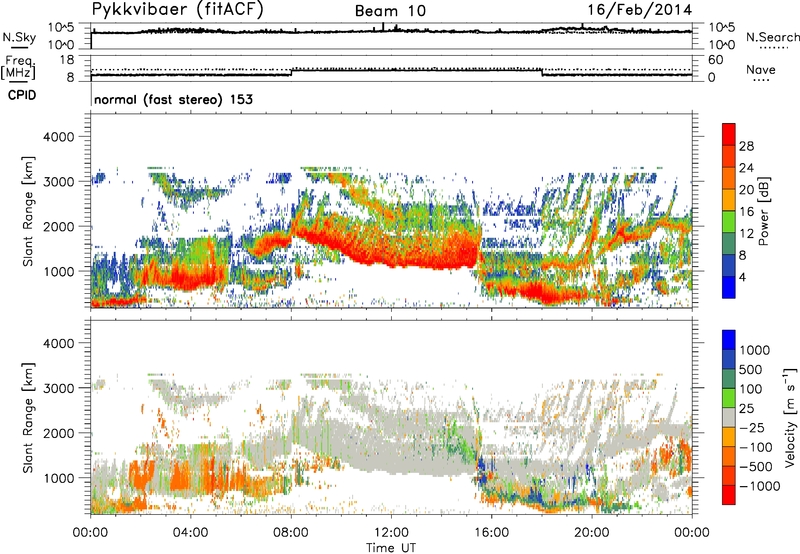
Task: Click the '18' frequency axis tick label
Action: [67, 60]
